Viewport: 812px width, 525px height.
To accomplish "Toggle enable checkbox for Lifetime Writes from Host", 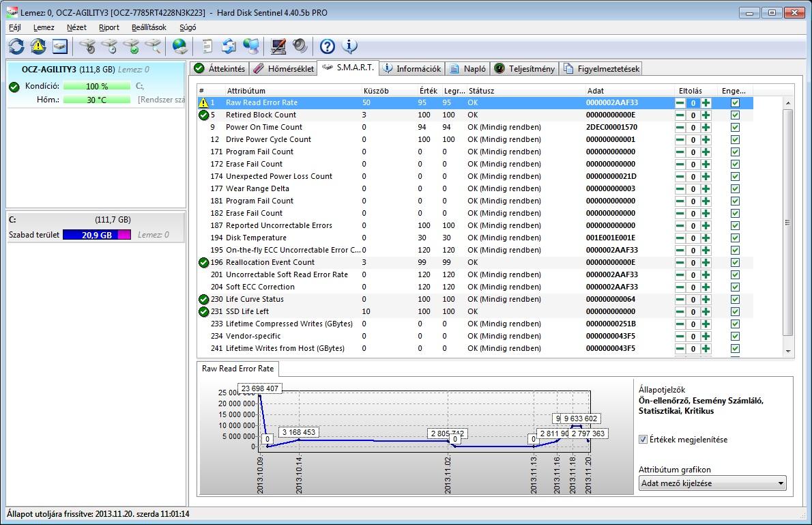I will coord(735,348).
